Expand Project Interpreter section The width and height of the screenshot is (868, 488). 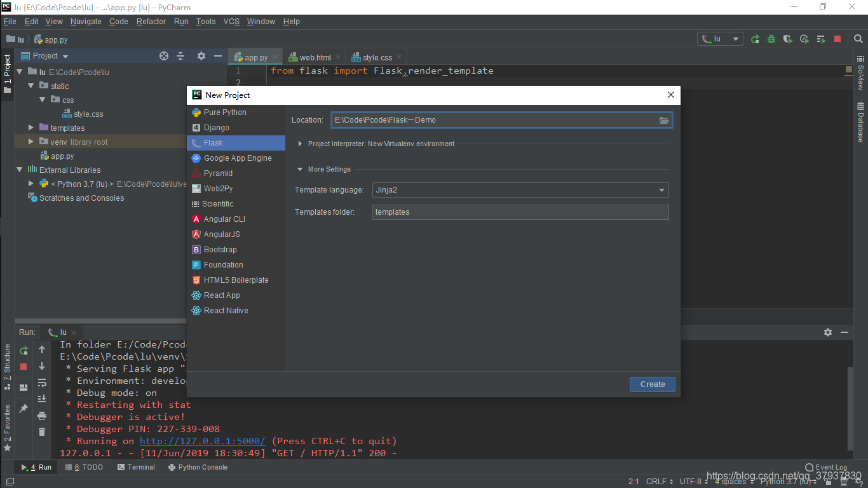click(300, 144)
